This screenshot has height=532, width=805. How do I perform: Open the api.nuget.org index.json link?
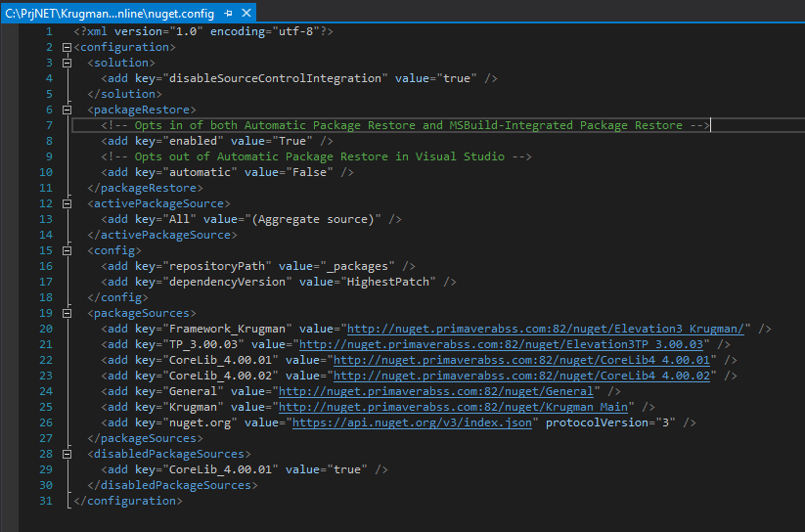[412, 422]
